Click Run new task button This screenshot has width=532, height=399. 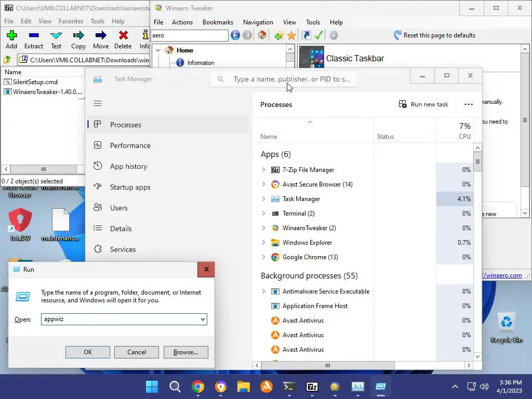pos(423,104)
